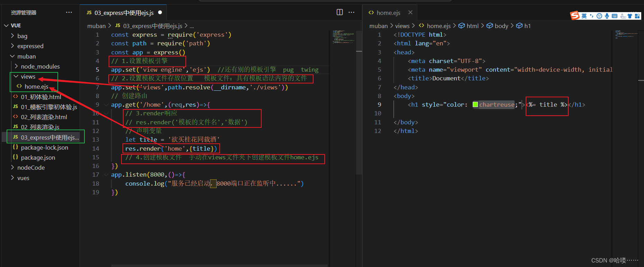Screen dimensions: 644x267
Task: Click the left editor minimap
Action: click(x=343, y=37)
